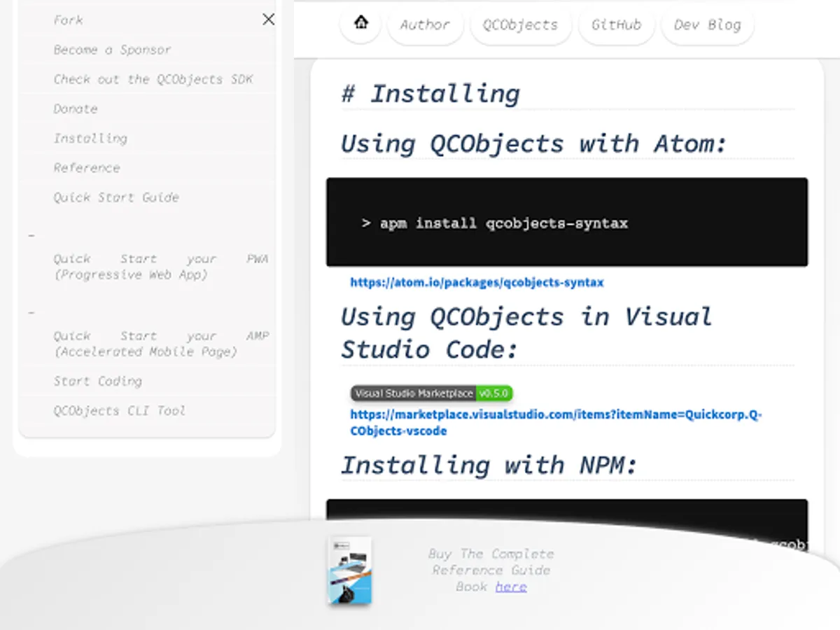
Task: Open the GitHub tab
Action: pos(616,24)
